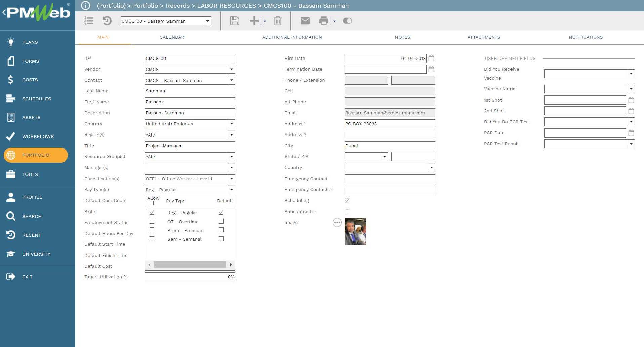Open the Costs dollar icon
The width and height of the screenshot is (644, 347).
(x=11, y=80)
